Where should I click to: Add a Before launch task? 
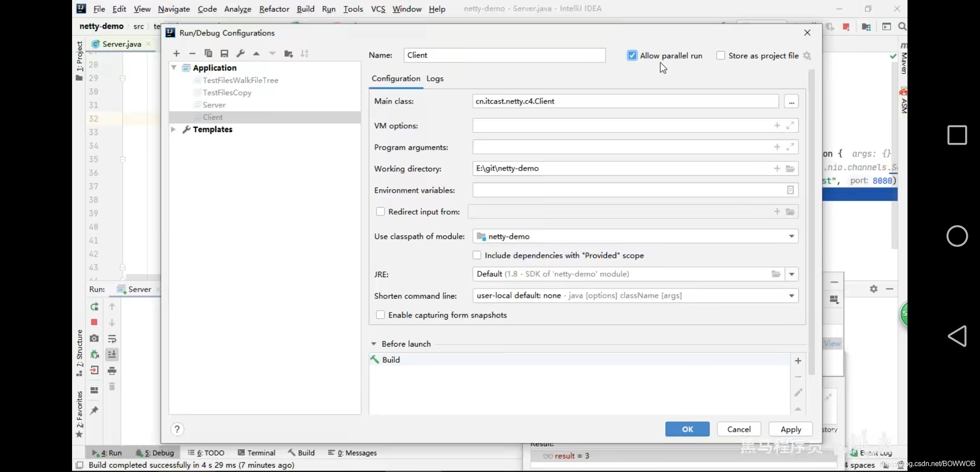click(798, 361)
